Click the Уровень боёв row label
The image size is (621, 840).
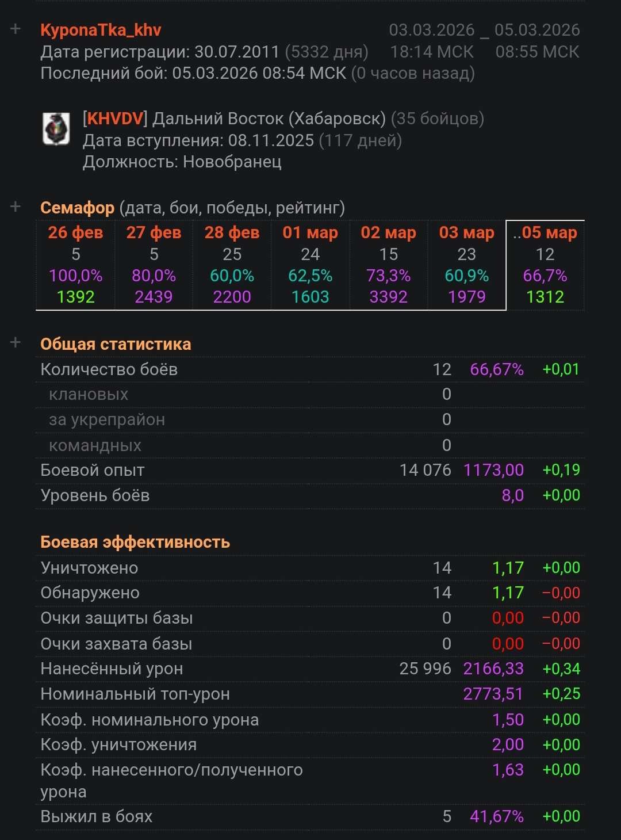[95, 495]
